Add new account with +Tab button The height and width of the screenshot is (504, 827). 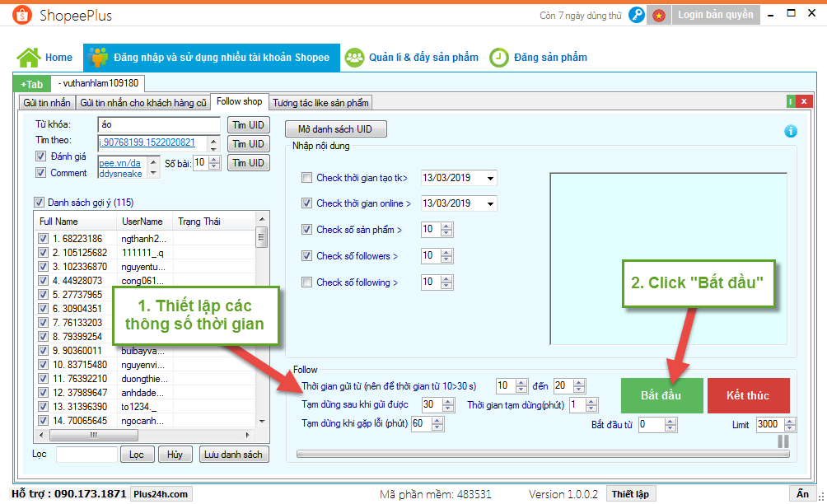31,84
